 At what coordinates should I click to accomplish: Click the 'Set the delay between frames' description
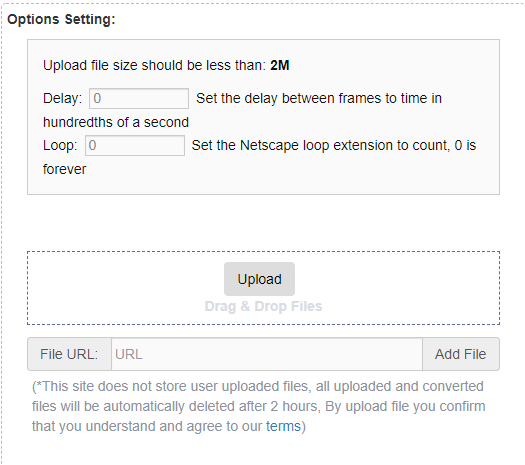(319, 98)
